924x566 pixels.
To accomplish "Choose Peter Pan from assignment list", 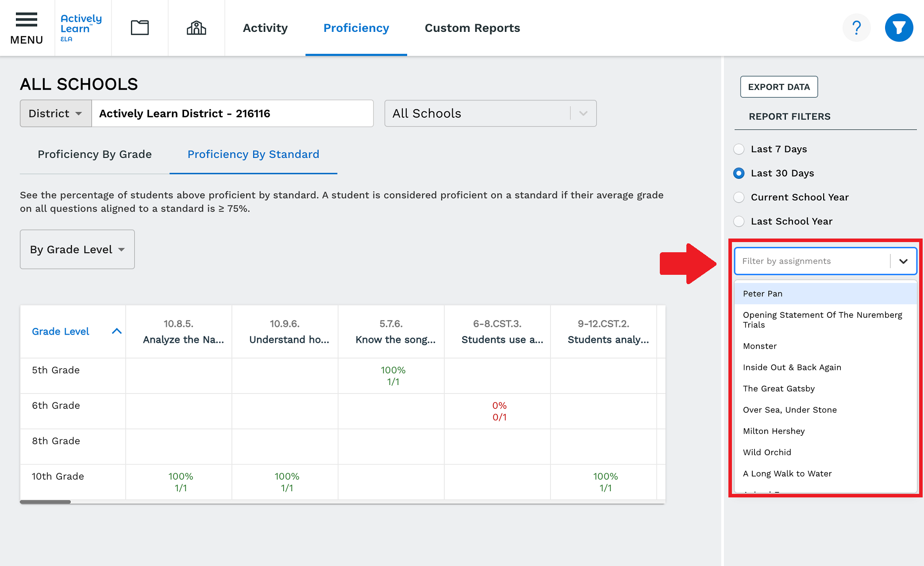I will (x=825, y=293).
